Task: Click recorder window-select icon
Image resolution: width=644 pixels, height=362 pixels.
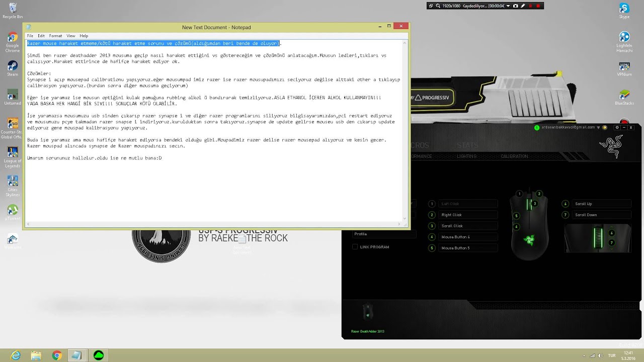Action: pyautogui.click(x=431, y=6)
